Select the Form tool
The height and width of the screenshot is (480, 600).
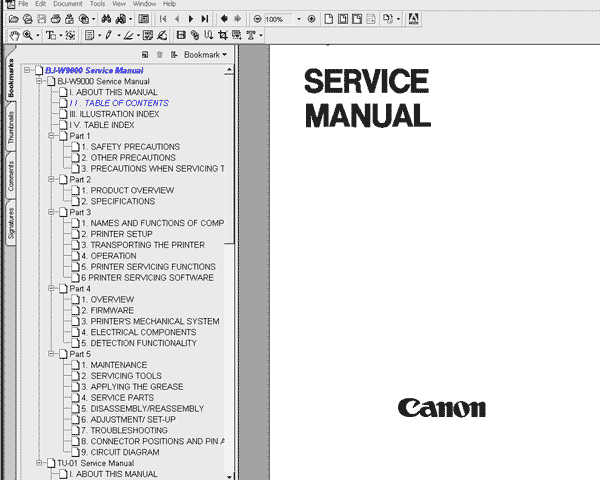(x=236, y=36)
